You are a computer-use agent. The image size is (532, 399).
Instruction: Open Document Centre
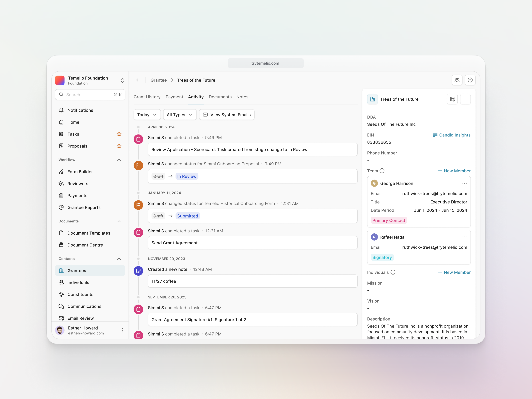coord(90,245)
